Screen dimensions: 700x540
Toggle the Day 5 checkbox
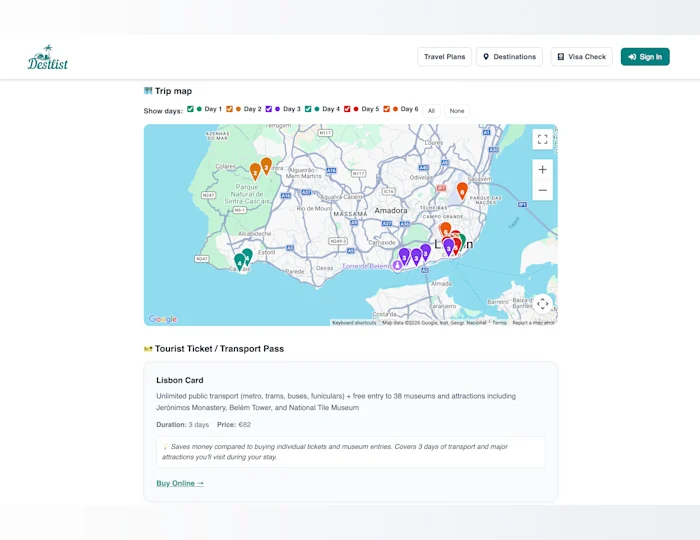coord(347,109)
